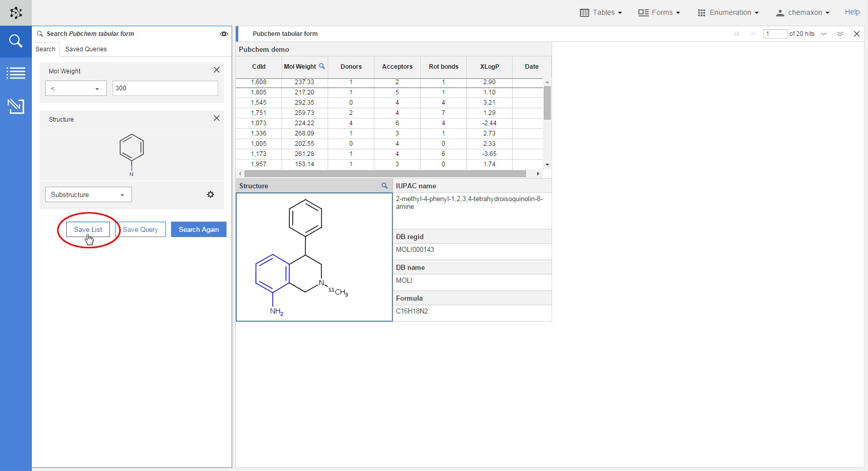Click the horizontal scrollbar under the table
Screen dimensions: 868x471
385,174
